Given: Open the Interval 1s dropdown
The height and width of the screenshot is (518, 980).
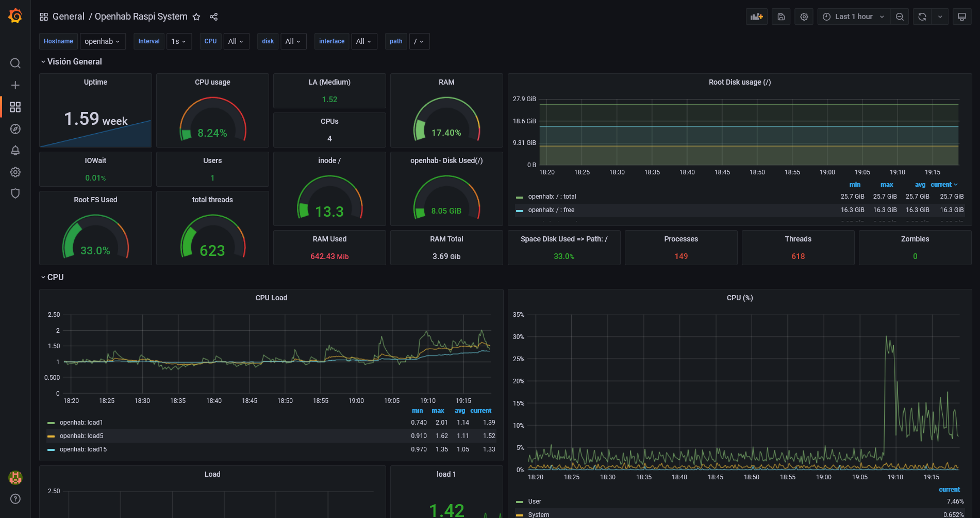Looking at the screenshot, I should (x=179, y=41).
